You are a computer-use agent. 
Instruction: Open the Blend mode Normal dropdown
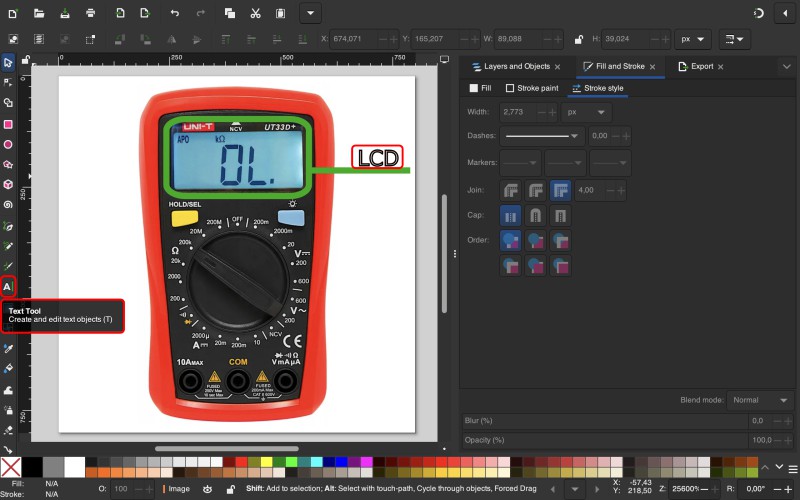point(760,399)
